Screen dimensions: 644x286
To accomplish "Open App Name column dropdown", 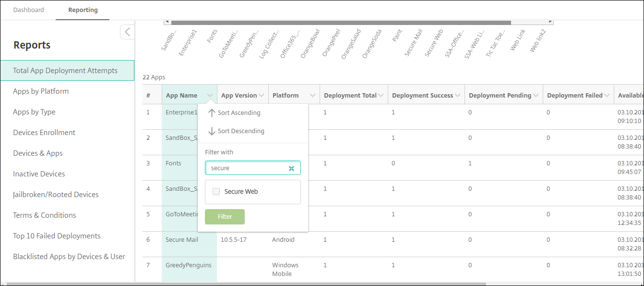I will 210,96.
